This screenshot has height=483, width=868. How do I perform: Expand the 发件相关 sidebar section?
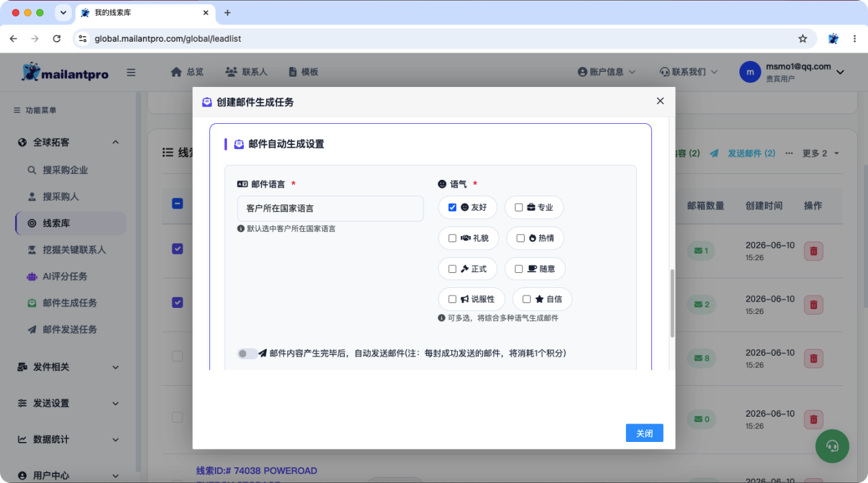pos(68,367)
